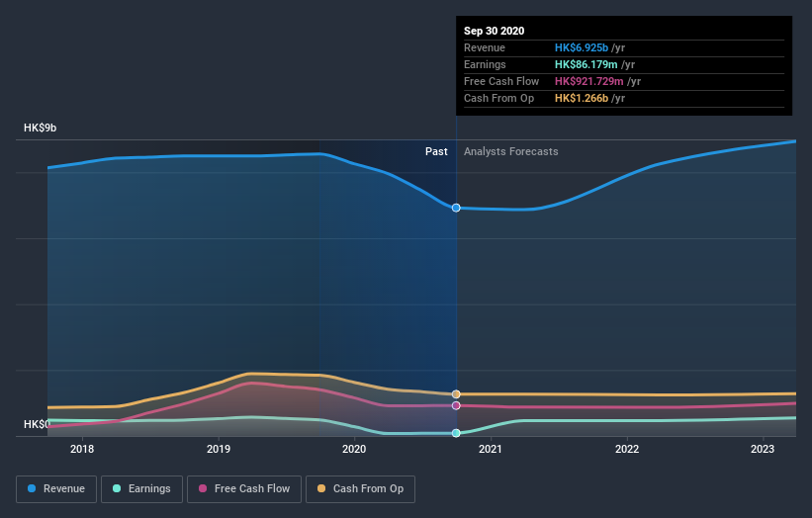Toggle the Cash From Op legend button
Viewport: 812px width, 518px height.
[360, 489]
